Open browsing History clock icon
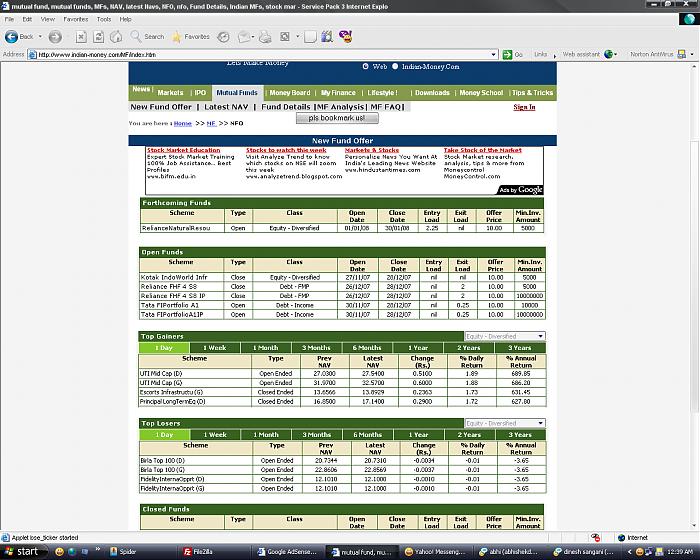This screenshot has height=560, width=700. point(223,37)
